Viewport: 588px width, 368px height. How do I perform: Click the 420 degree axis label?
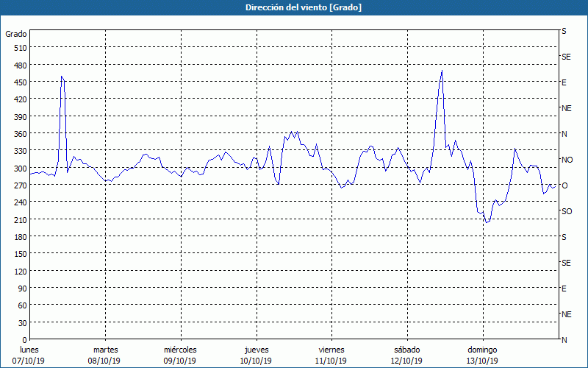pyautogui.click(x=21, y=99)
